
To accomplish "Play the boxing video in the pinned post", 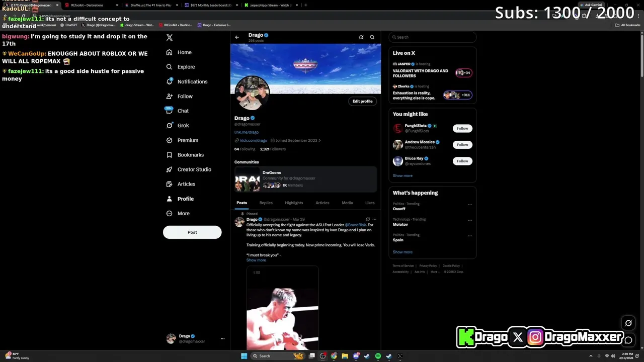I will click(x=282, y=308).
